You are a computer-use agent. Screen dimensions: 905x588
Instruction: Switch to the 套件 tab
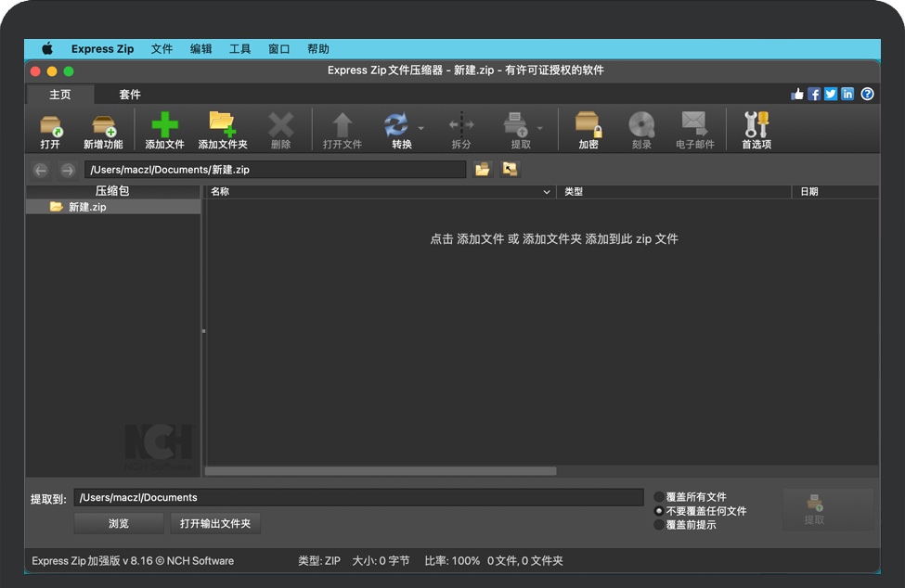(x=130, y=94)
